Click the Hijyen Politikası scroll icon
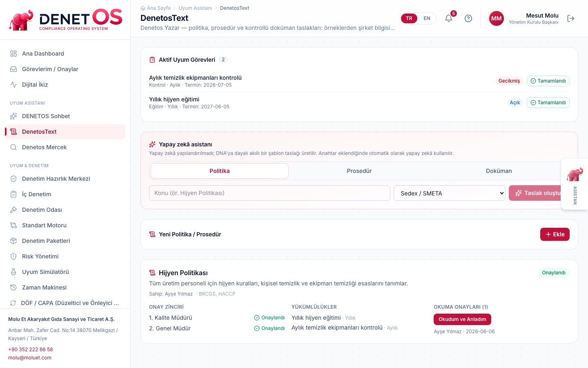This screenshot has height=368, width=588. [152, 273]
